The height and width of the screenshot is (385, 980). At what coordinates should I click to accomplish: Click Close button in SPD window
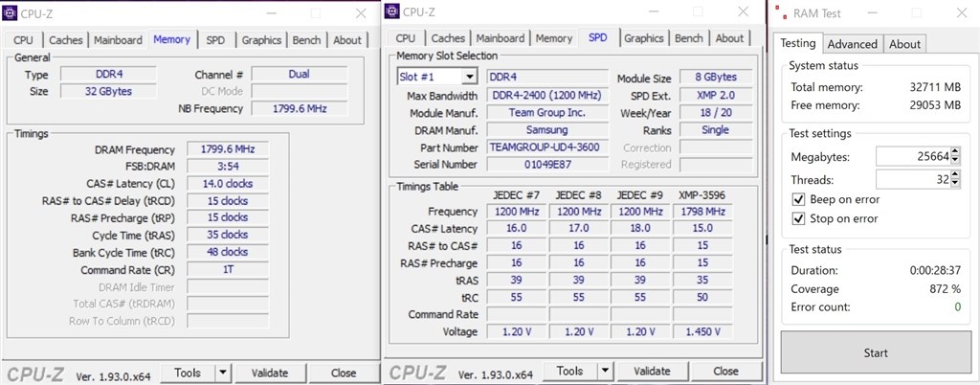(725, 372)
